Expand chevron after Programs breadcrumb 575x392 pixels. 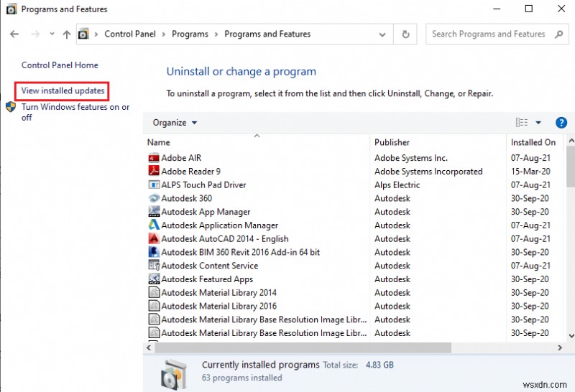216,34
